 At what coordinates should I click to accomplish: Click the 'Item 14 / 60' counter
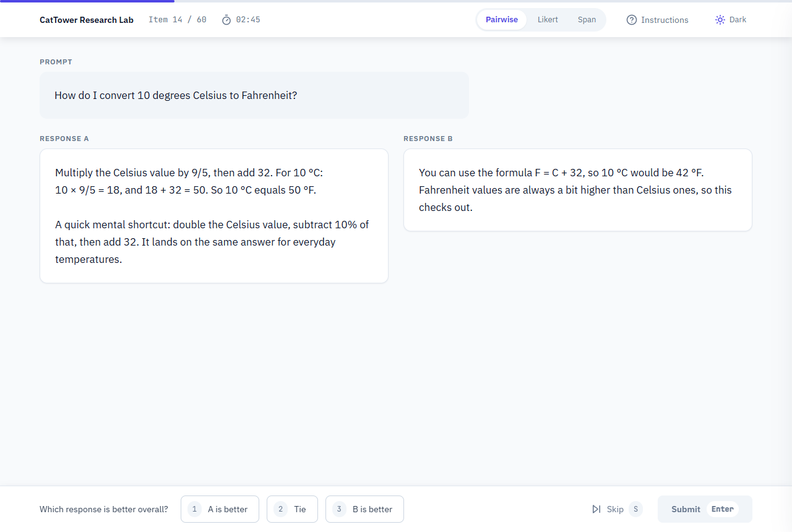[178, 20]
